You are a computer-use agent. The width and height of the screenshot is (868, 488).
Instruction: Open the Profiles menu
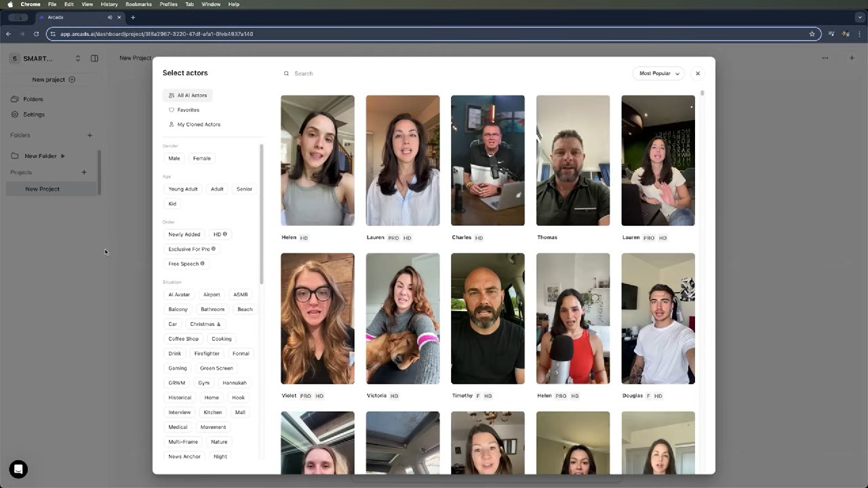[x=169, y=4]
